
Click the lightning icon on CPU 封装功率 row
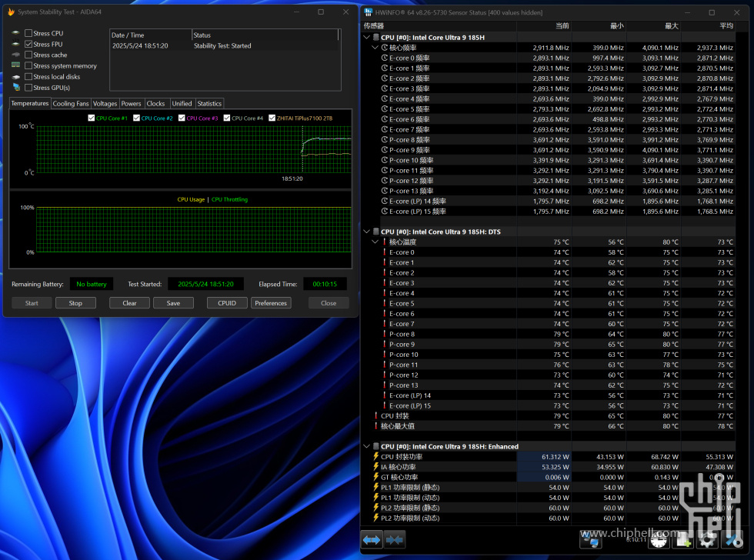point(376,456)
